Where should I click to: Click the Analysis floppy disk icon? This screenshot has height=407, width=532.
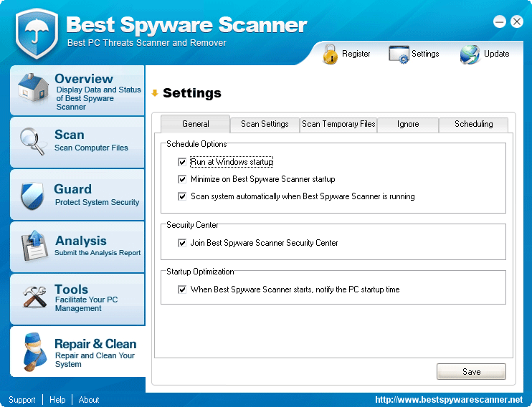tap(34, 246)
